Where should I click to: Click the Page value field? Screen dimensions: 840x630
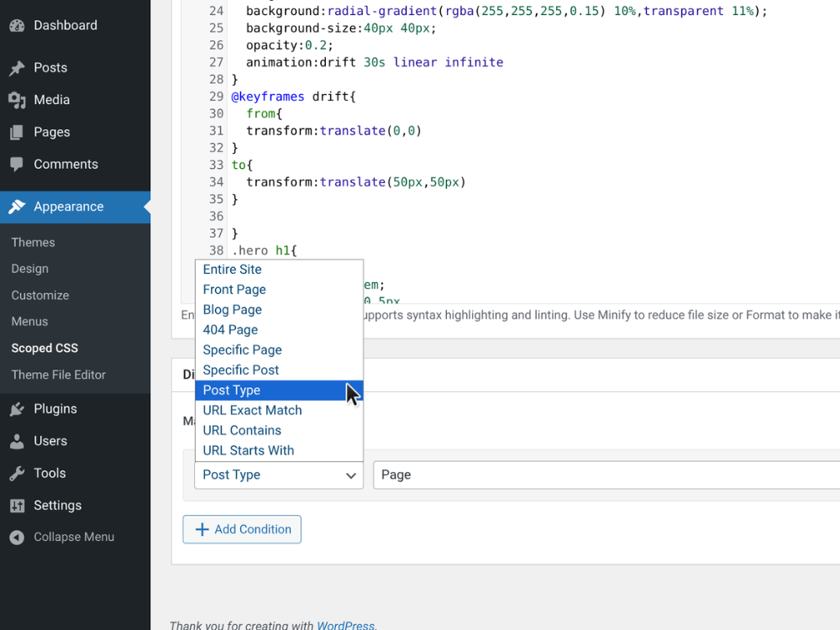(x=606, y=475)
